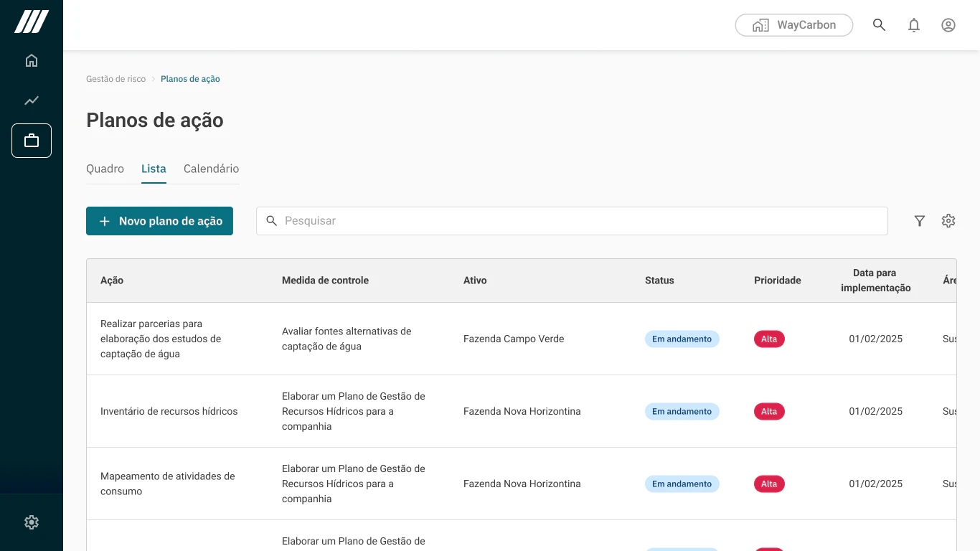The width and height of the screenshot is (980, 551).
Task: Switch to the Calendário tab
Action: (x=211, y=169)
